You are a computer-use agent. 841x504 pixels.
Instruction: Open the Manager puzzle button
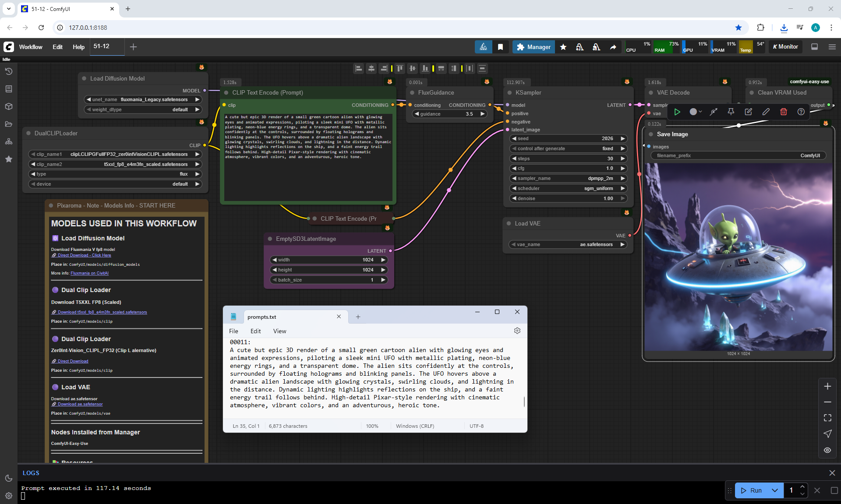[x=533, y=47]
